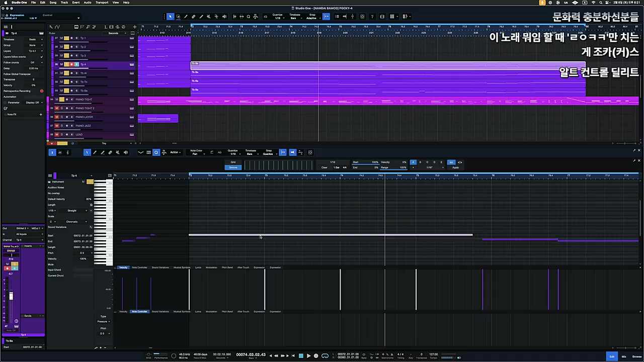
Task: Click the Rewind button in the transport
Action: point(276,356)
